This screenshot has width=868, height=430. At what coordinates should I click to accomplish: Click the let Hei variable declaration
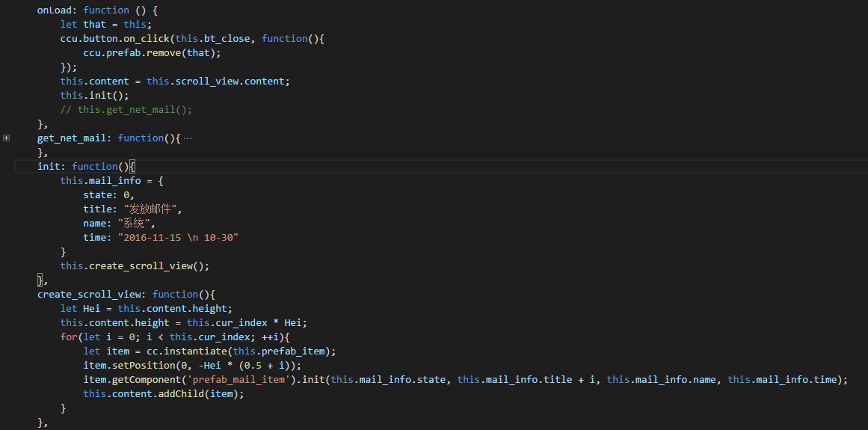pos(146,309)
